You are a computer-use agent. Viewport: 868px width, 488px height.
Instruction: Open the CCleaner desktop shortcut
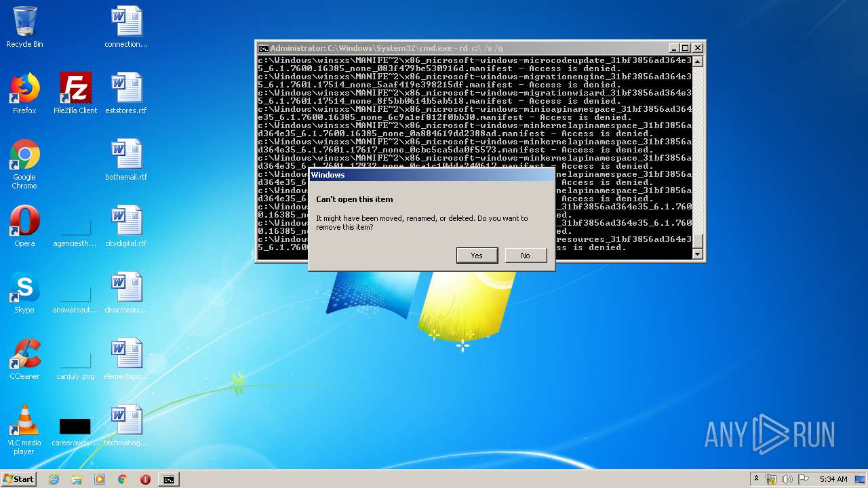pos(24,359)
